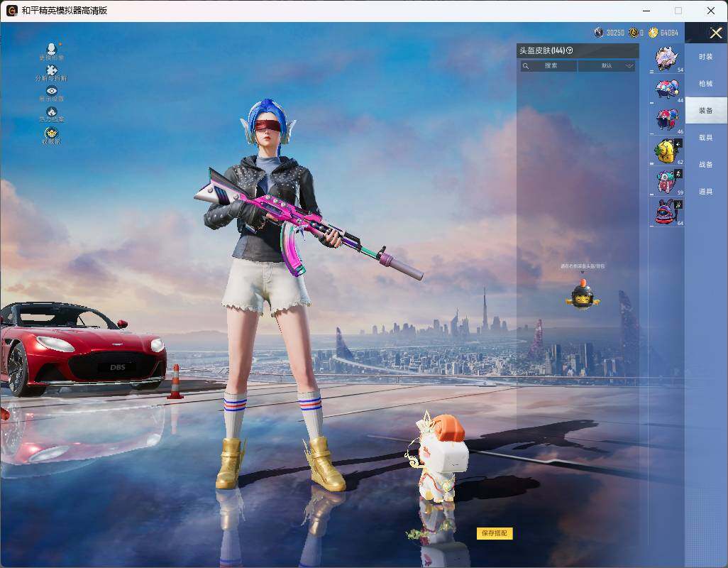Select helmet skin thumbnail numbered 54
The width and height of the screenshot is (728, 568).
667,59
